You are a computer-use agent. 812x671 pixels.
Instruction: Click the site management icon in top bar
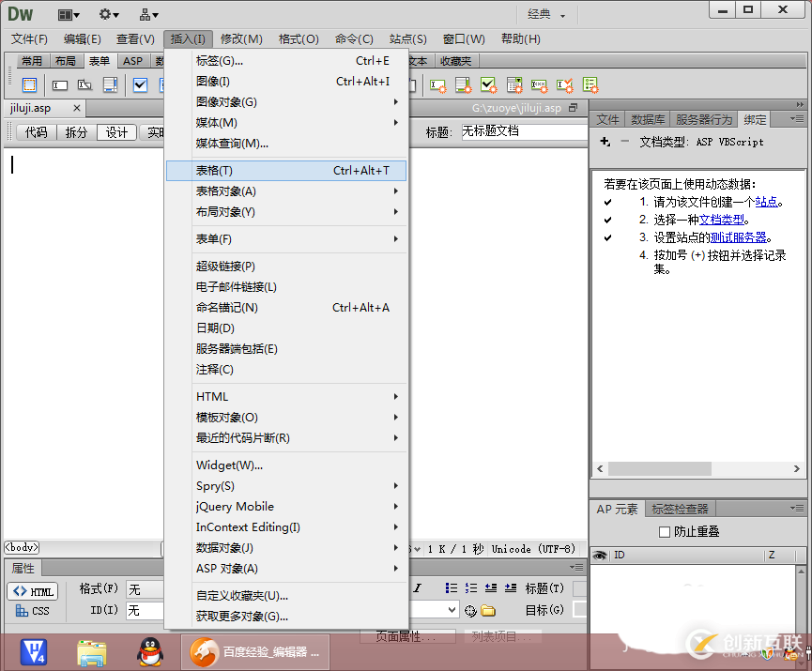146,15
